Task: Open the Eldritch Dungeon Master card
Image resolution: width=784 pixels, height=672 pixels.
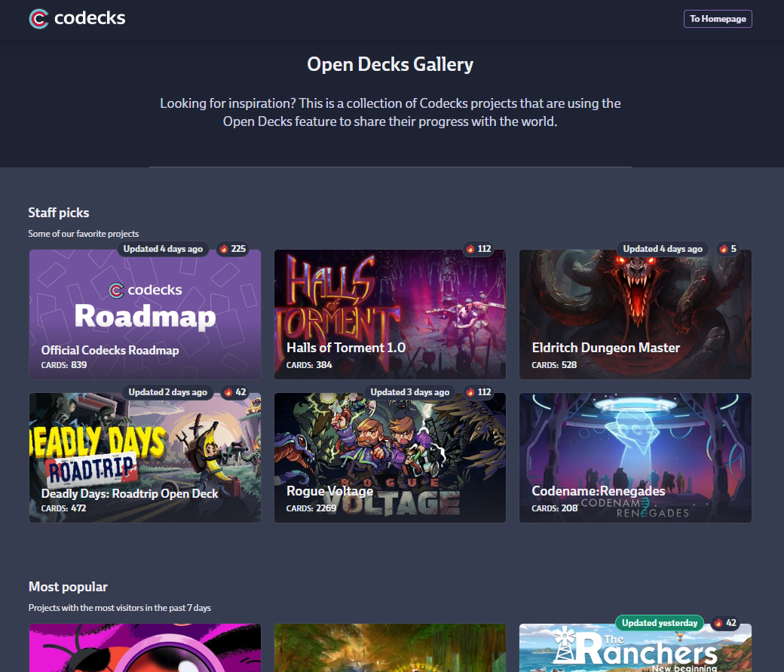Action: (x=635, y=315)
